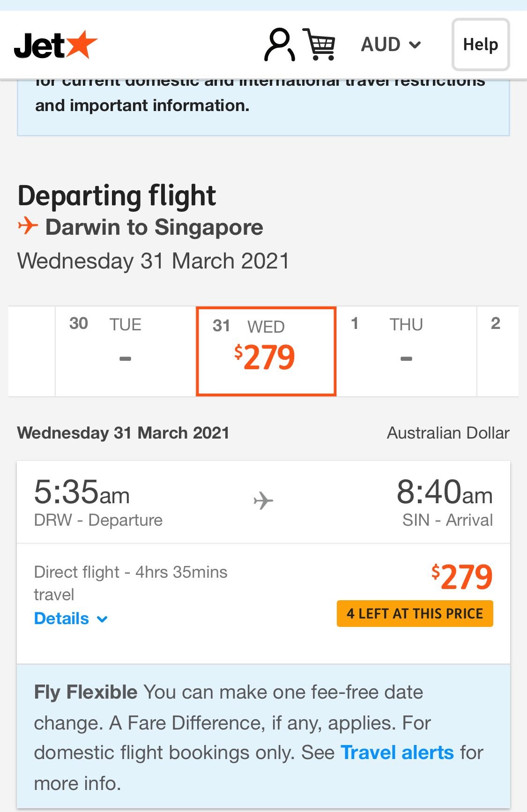Open the shopping cart icon
This screenshot has width=527, height=812.
[x=319, y=45]
